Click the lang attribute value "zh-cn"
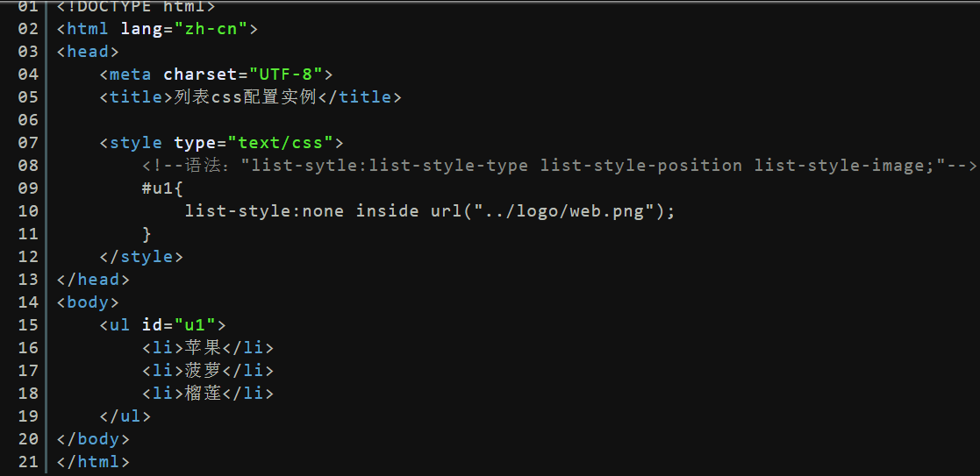 211,29
